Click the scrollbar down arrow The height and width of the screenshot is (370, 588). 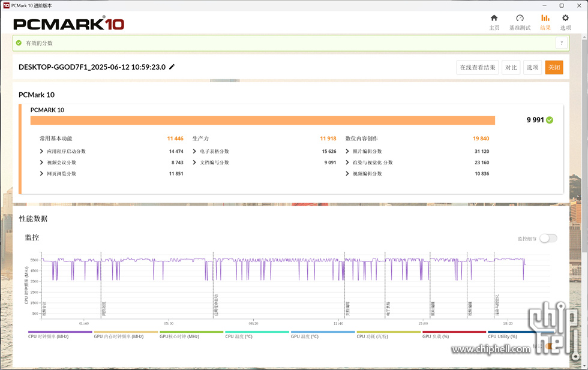(x=584, y=366)
